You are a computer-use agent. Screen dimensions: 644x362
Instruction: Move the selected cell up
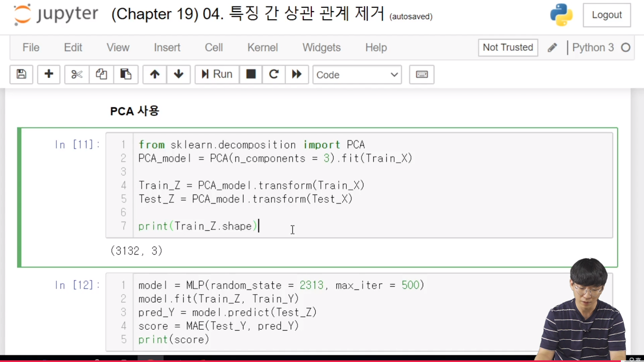[155, 74]
